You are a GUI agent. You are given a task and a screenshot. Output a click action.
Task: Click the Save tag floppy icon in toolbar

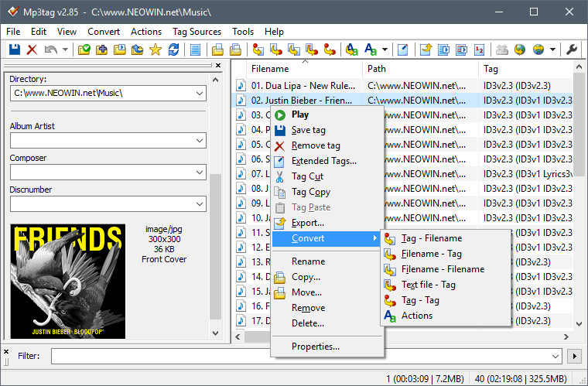coord(14,50)
